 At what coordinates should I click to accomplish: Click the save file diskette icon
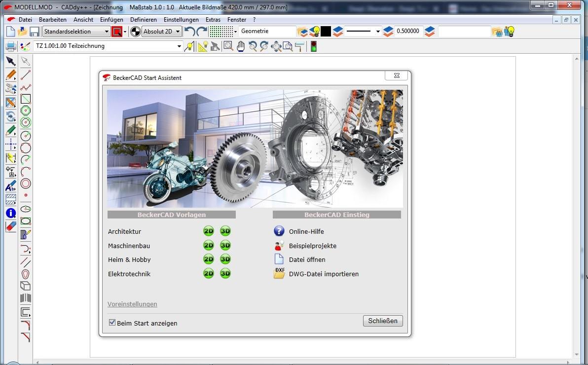pos(35,32)
